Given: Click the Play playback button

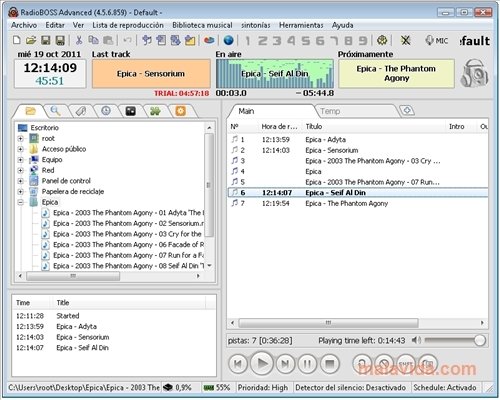Looking at the screenshot, I should [262, 363].
